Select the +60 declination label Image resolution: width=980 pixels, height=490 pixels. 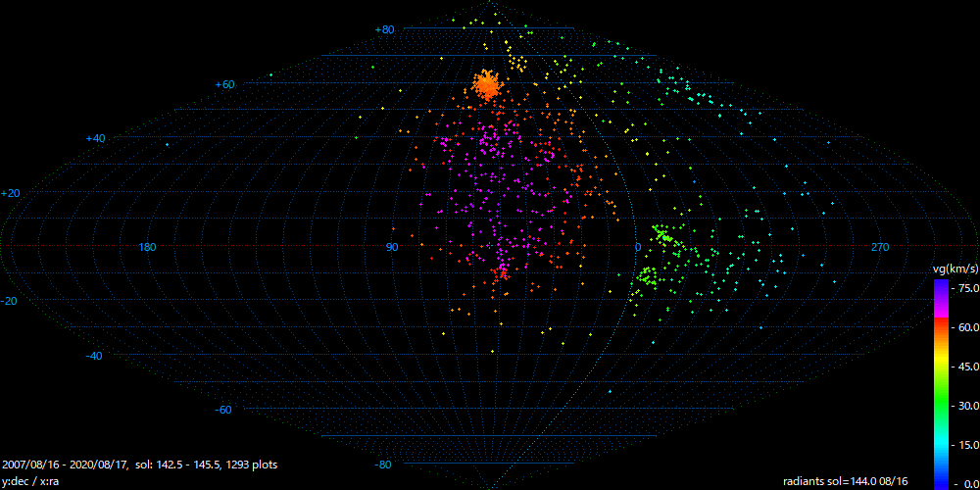click(224, 84)
